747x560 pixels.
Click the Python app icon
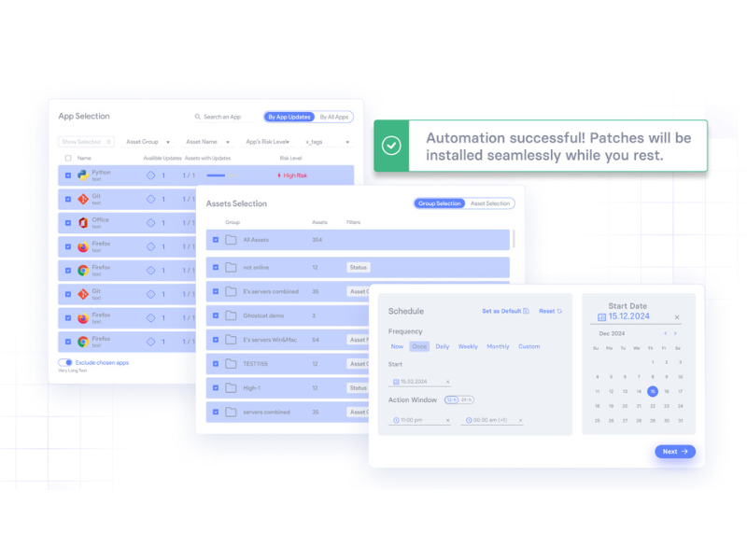(x=82, y=175)
